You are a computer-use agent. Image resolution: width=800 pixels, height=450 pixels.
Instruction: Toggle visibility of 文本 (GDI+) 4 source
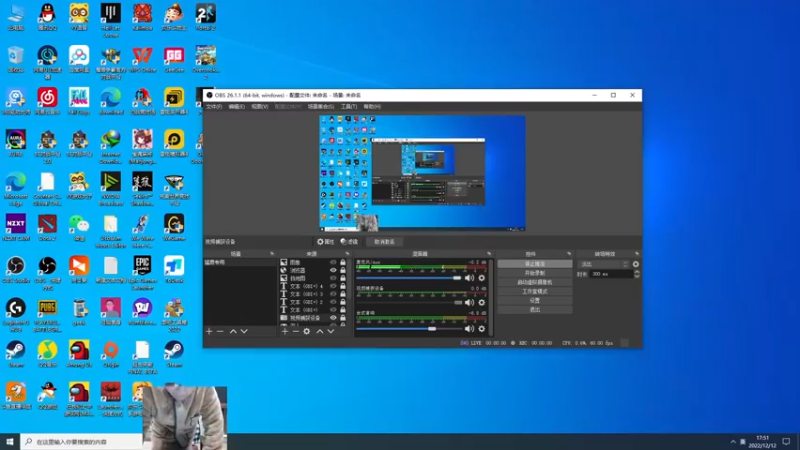coord(333,286)
